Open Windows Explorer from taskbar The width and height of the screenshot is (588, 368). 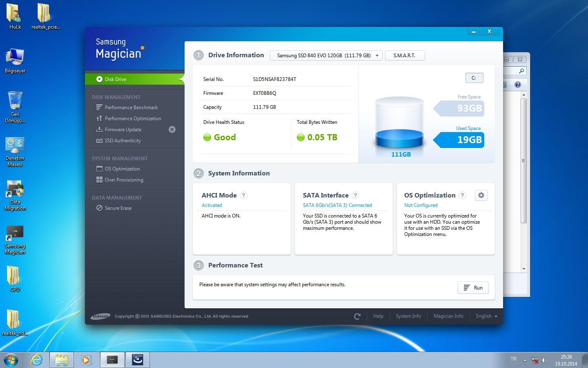point(62,360)
